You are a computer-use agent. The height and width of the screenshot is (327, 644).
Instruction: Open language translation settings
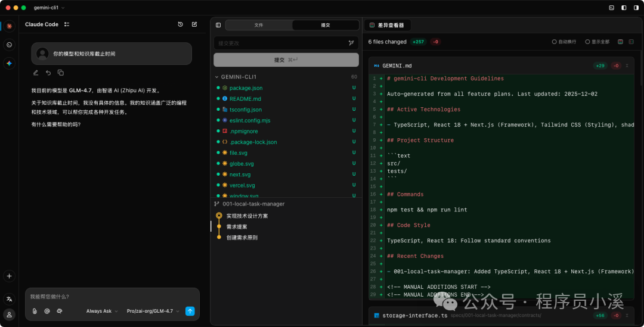(9, 299)
